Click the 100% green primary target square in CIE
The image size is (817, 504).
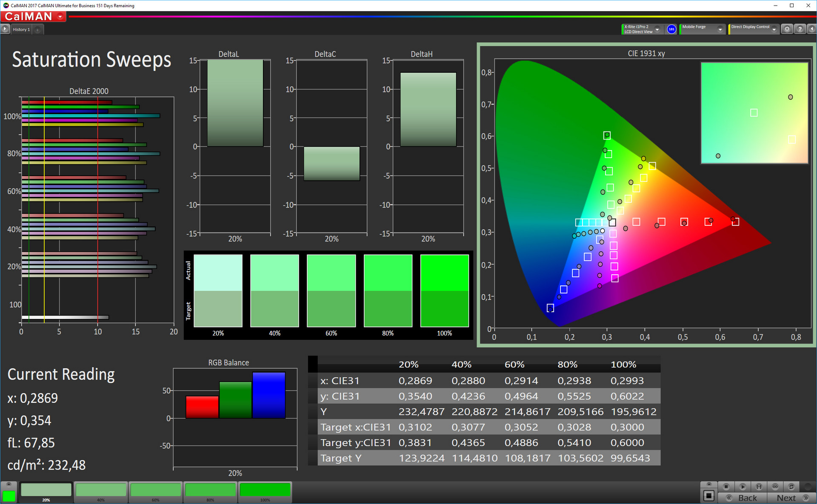[x=607, y=135]
